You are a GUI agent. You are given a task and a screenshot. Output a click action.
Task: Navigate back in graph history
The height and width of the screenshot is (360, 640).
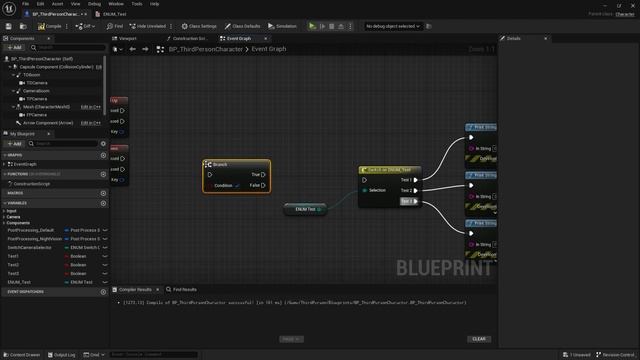click(x=132, y=49)
